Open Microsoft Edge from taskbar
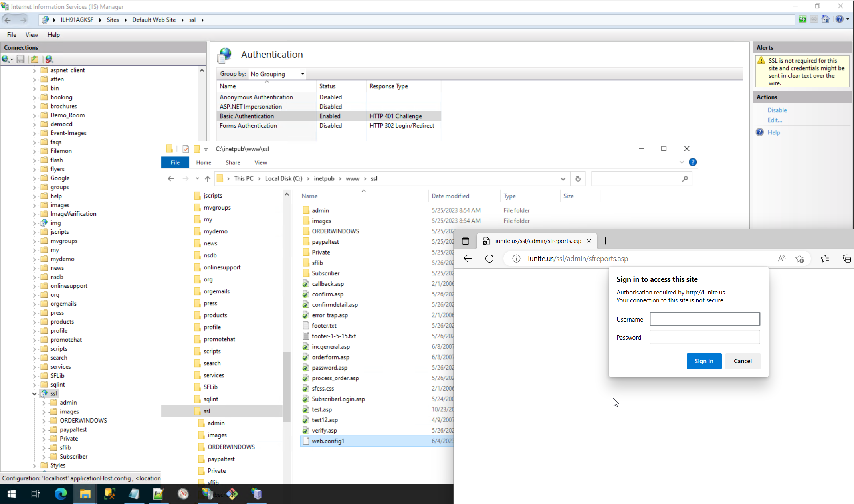Viewport: 854px width, 504px height. pyautogui.click(x=61, y=494)
